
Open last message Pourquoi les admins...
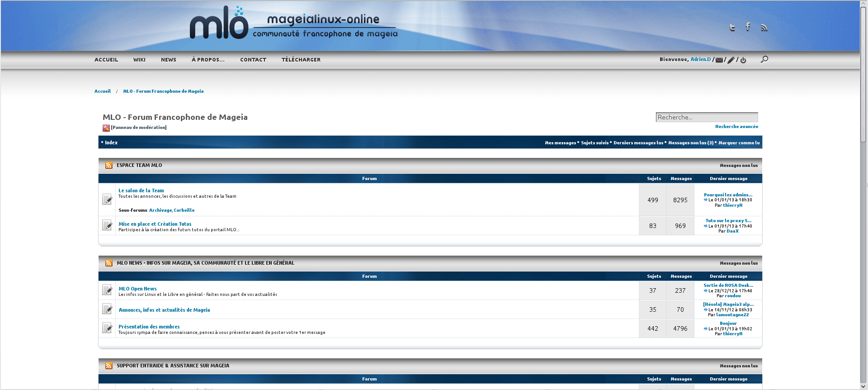pyautogui.click(x=728, y=195)
